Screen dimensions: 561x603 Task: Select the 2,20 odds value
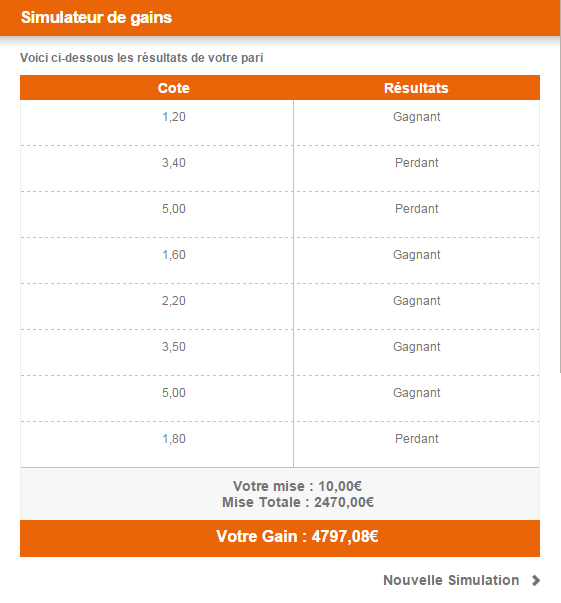[x=174, y=301]
